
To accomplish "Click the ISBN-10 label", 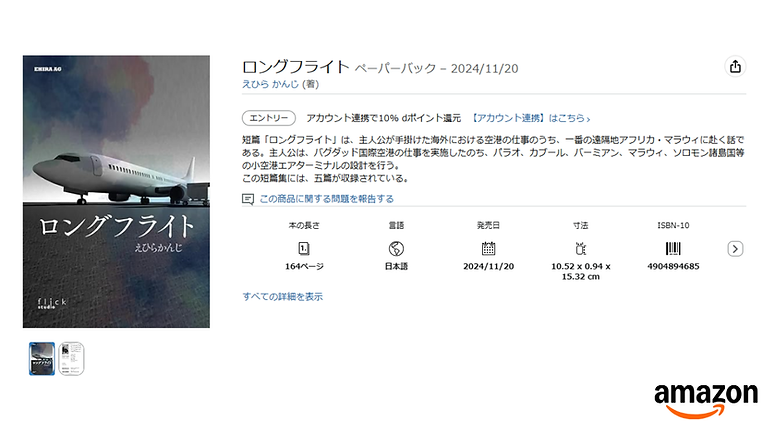I will (673, 225).
